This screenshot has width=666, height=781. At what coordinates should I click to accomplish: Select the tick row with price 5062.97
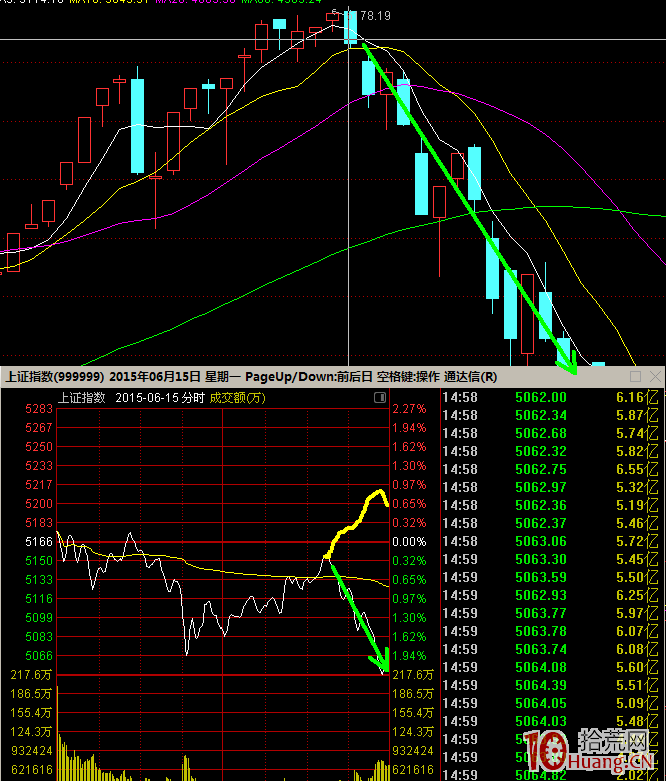pyautogui.click(x=550, y=487)
